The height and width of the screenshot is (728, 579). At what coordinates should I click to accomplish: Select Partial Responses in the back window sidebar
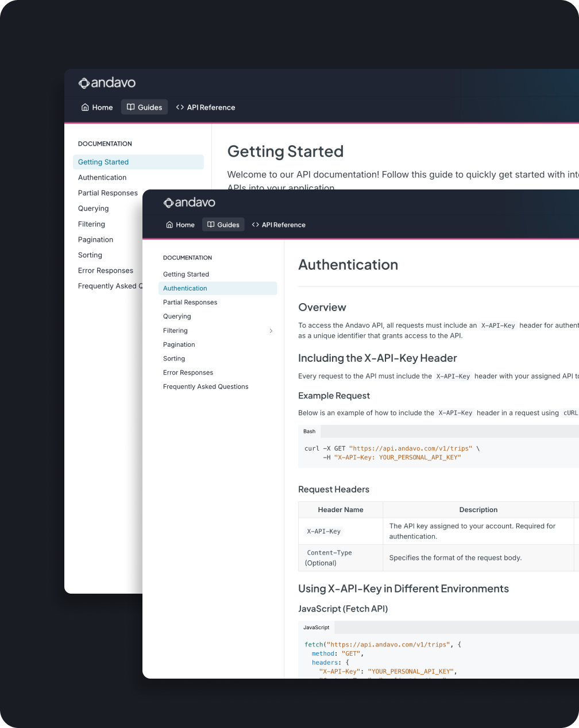click(108, 193)
